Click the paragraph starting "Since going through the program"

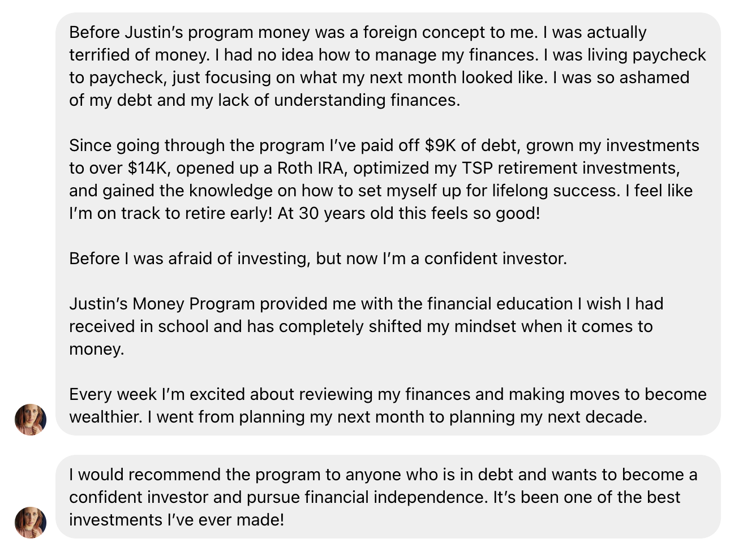(x=384, y=179)
